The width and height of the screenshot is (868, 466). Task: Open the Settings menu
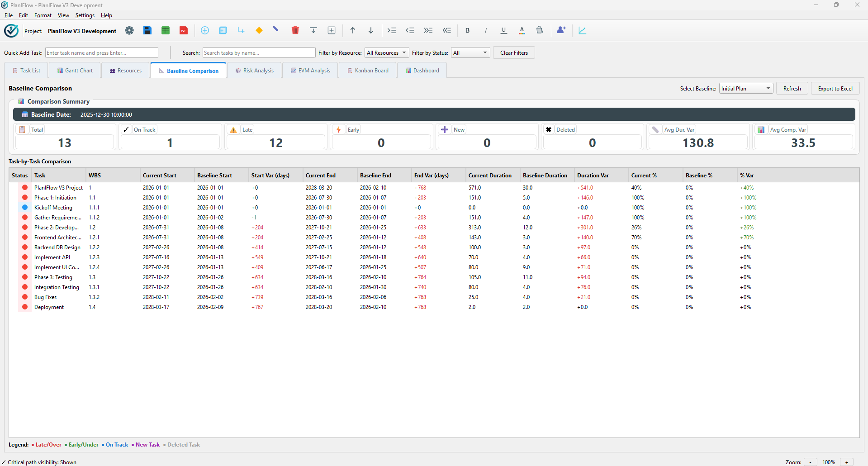coord(85,15)
